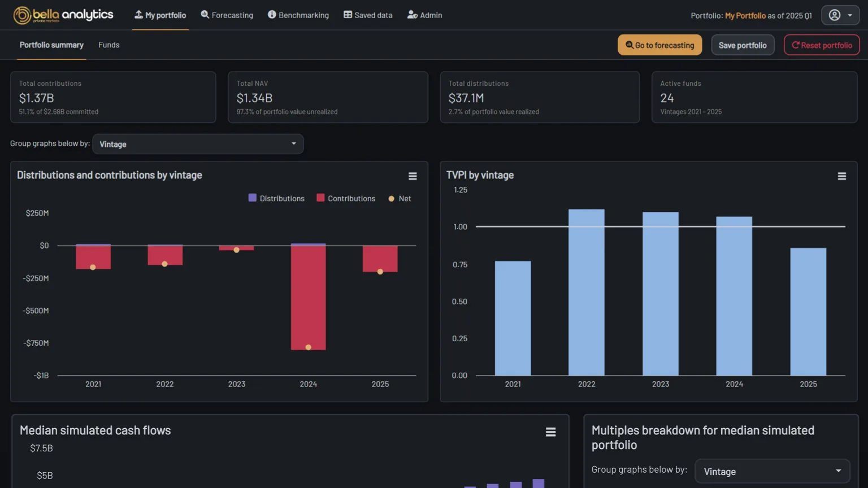This screenshot has width=868, height=488.
Task: Select the 2024 contributions bar
Action: (308, 298)
